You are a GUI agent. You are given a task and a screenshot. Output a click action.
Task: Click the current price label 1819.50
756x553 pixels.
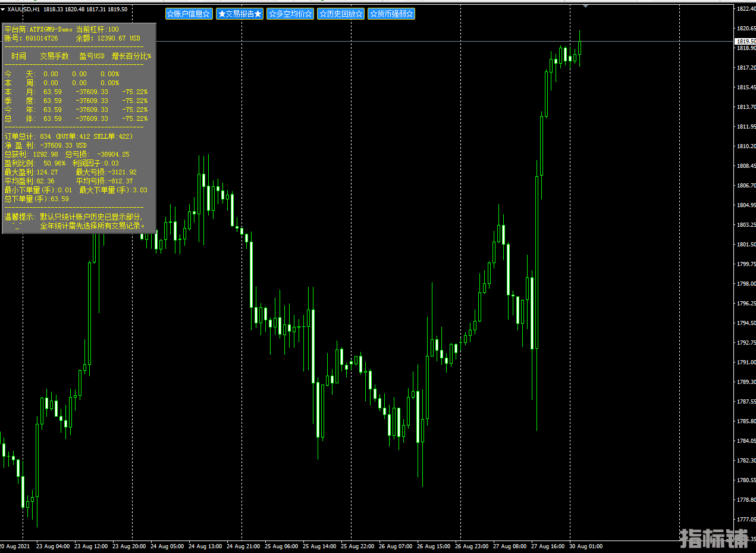(x=745, y=41)
